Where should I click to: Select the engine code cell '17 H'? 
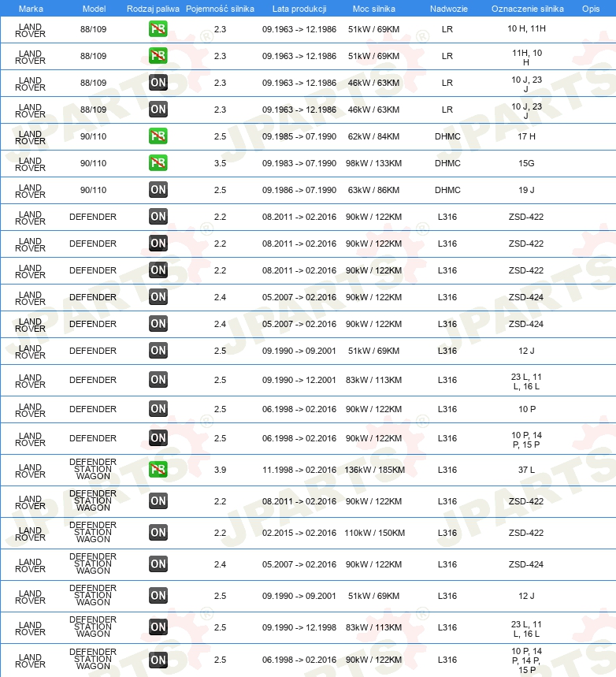pos(526,136)
